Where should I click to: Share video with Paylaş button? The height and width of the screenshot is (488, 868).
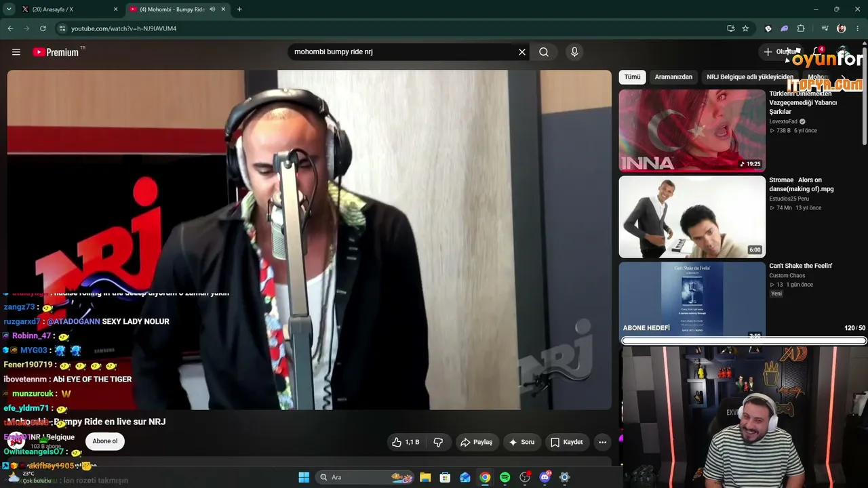(477, 442)
